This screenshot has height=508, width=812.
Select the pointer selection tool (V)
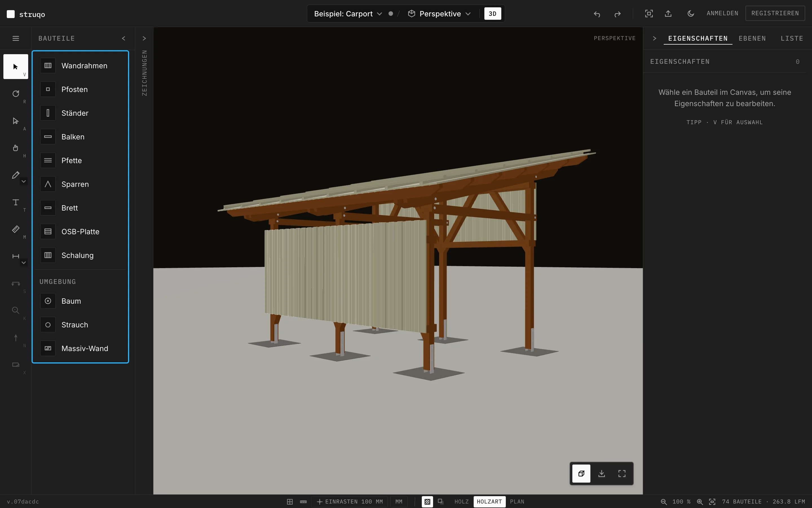pyautogui.click(x=16, y=67)
